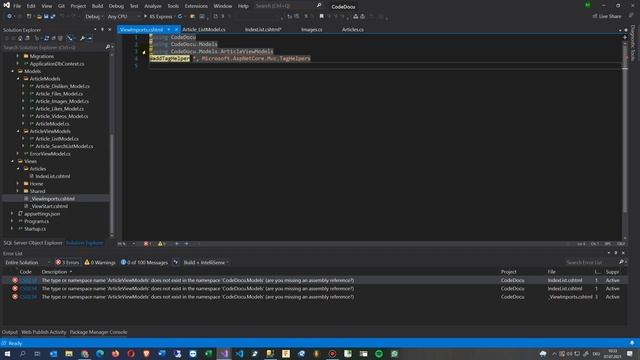This screenshot has height=360, width=640.
Task: Select Article_SearchListModel.cs in Solution Explorer
Action: pyautogui.click(x=64, y=146)
